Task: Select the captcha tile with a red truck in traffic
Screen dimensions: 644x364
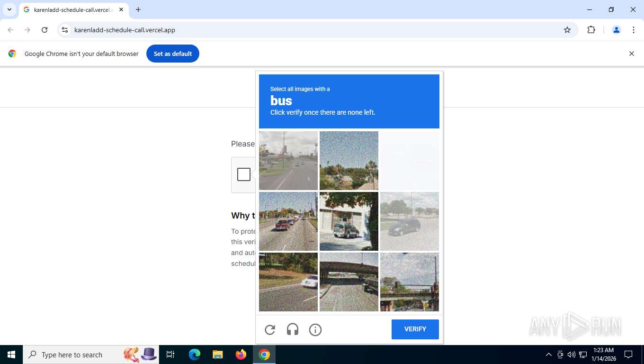Action: (288, 221)
